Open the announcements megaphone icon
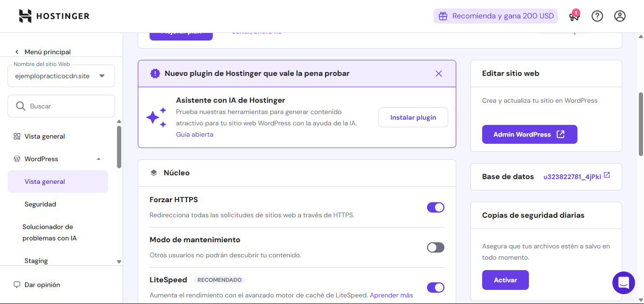 pos(574,16)
